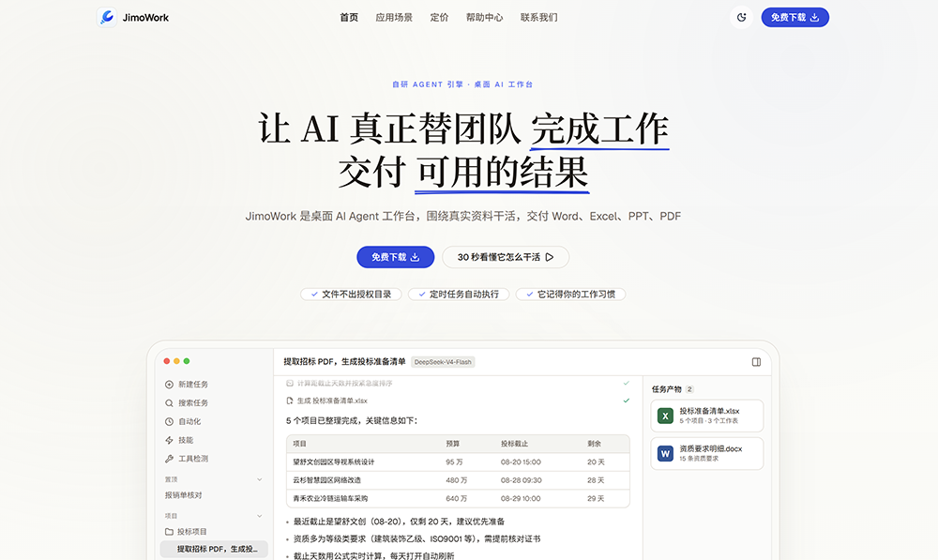Screen dimensions: 938x560
Task: Go to the 定价 page
Action: (439, 17)
